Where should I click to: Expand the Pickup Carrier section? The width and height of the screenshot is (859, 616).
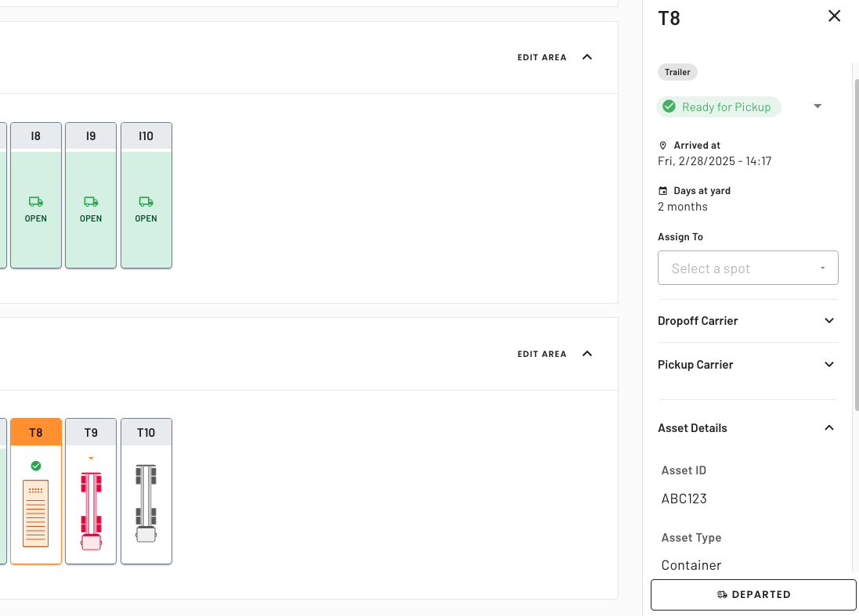pyautogui.click(x=748, y=365)
